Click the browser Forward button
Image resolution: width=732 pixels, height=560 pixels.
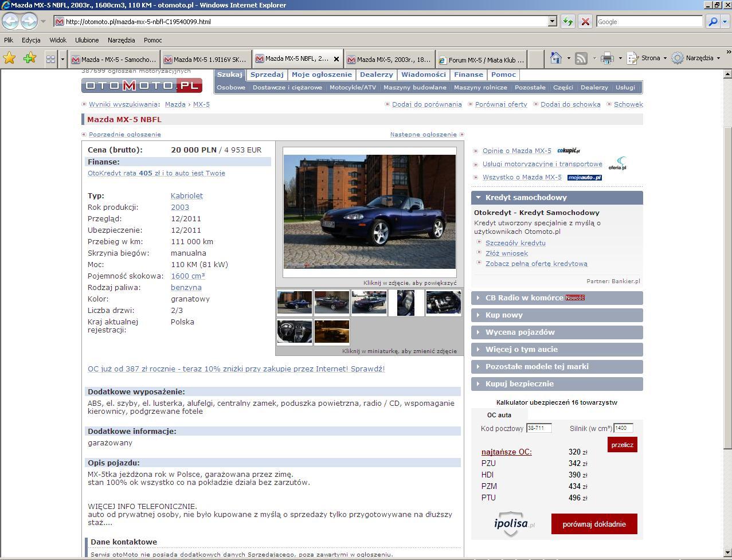29,21
